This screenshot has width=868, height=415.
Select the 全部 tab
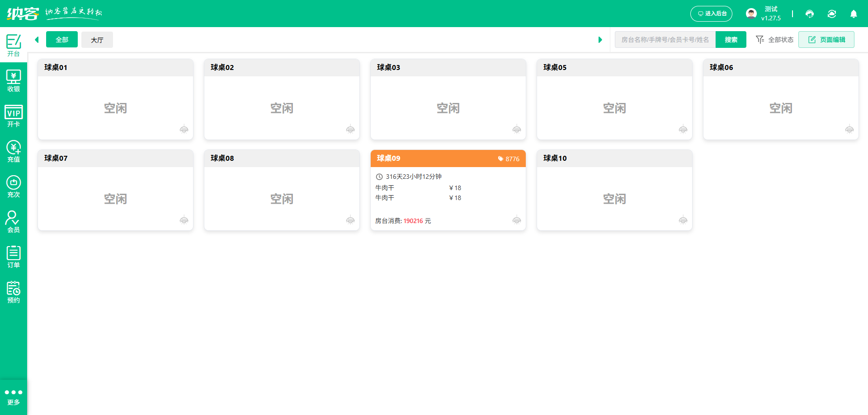[x=61, y=40]
